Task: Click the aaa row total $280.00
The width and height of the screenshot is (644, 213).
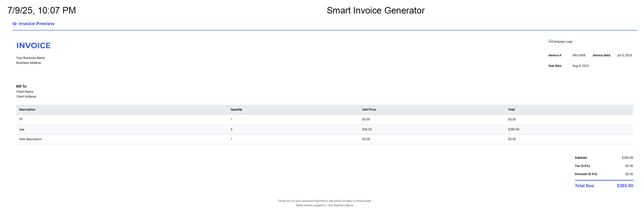Action: pos(513,129)
